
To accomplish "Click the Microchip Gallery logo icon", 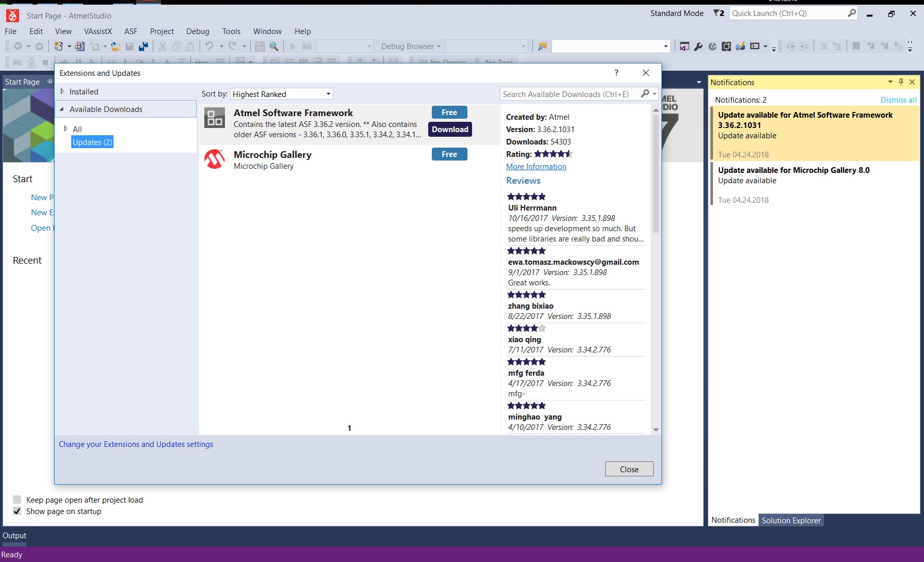I will point(215,159).
